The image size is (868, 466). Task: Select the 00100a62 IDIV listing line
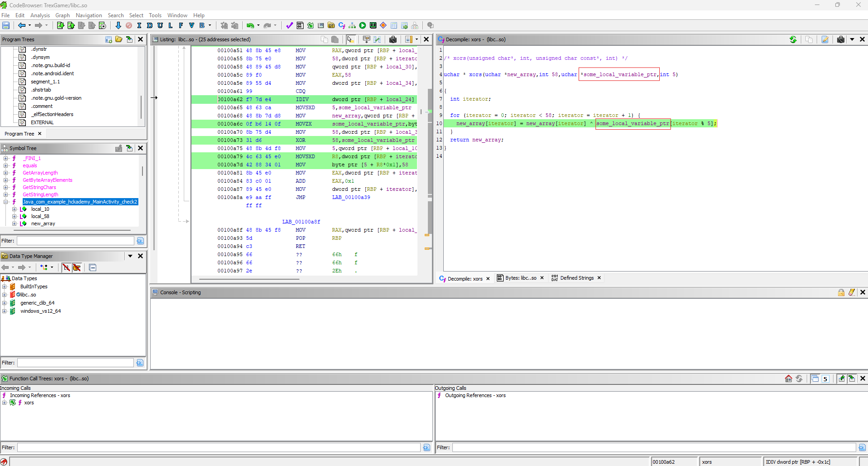click(x=304, y=99)
